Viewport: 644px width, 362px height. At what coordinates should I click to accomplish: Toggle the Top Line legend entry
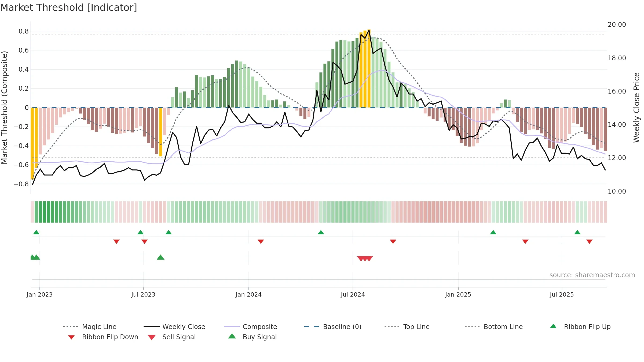(x=407, y=327)
